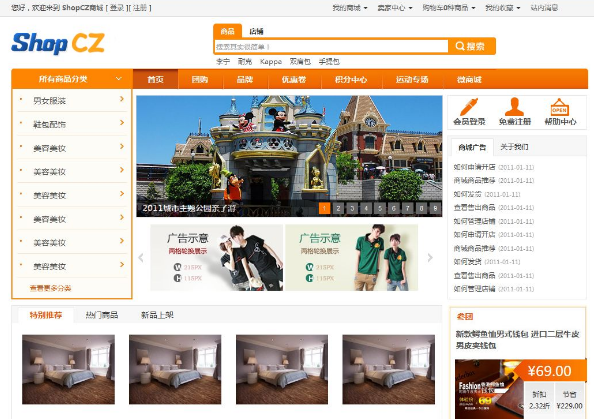
Task: Click the Kappa hot search keyword
Action: [x=271, y=61]
